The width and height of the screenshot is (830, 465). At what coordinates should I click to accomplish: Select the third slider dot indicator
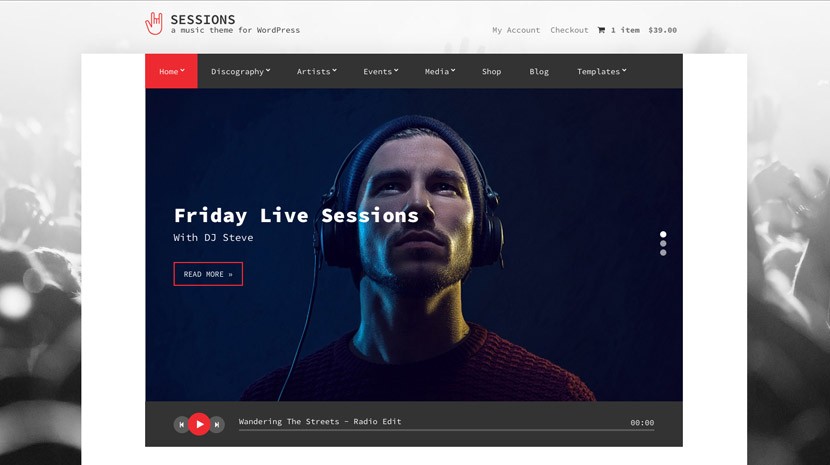point(663,253)
